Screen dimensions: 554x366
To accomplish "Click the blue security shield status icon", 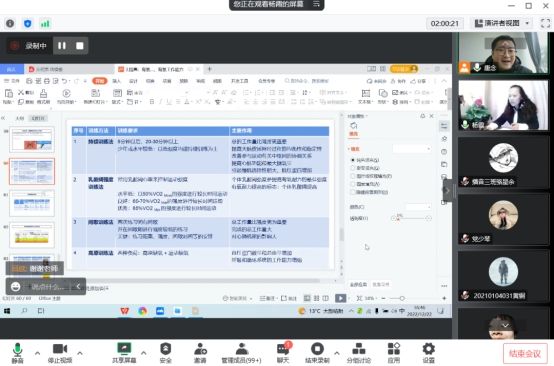I will click(x=28, y=23).
